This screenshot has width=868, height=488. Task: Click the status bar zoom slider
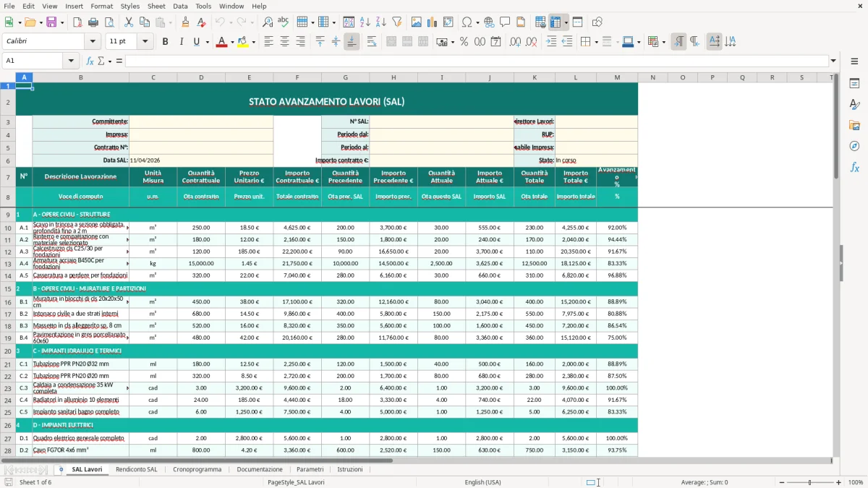[x=810, y=482]
